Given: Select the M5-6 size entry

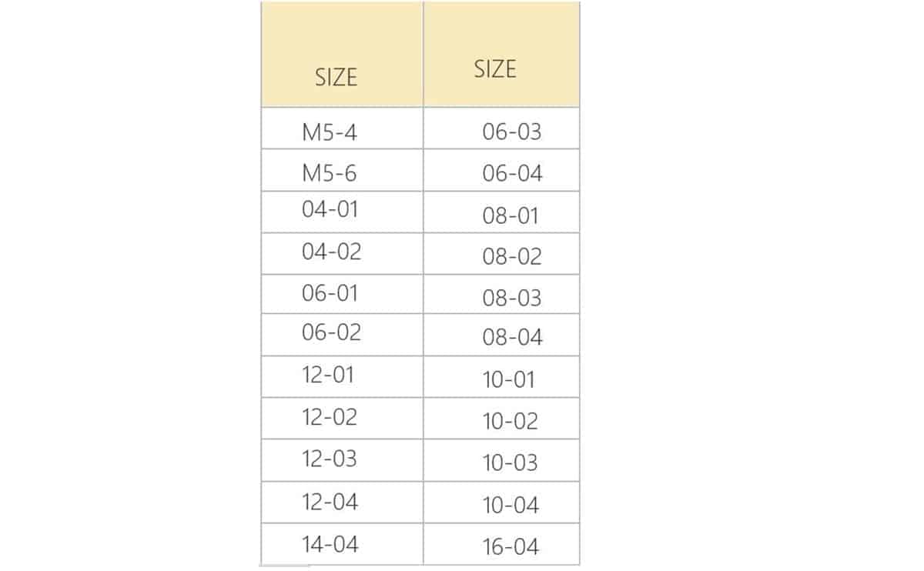Looking at the screenshot, I should point(330,173).
